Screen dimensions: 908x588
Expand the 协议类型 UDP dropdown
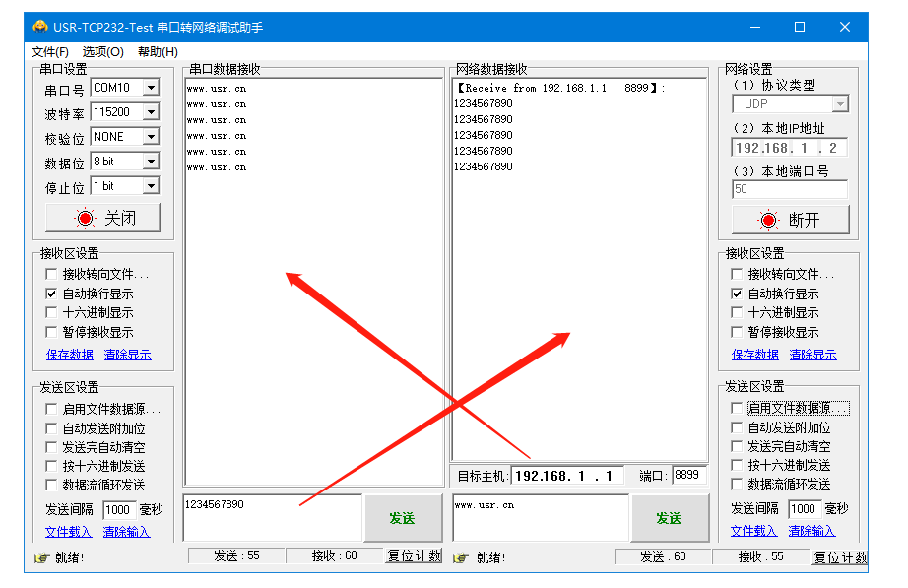point(840,104)
